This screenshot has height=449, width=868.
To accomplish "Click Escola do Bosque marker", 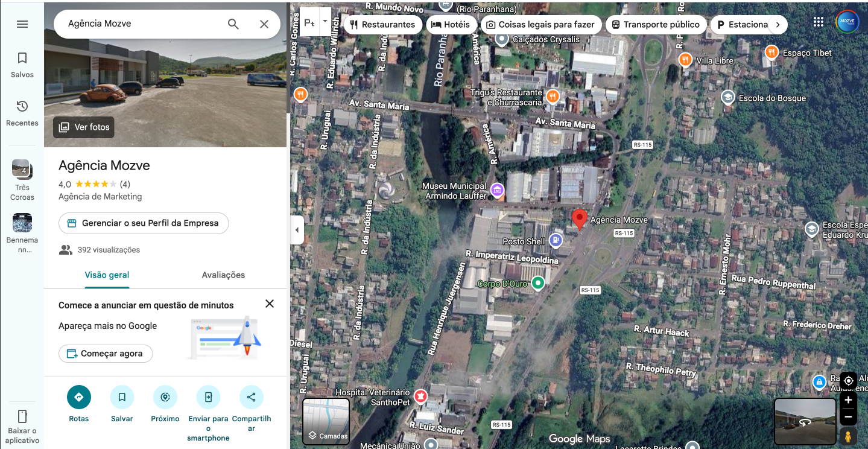I will click(727, 98).
